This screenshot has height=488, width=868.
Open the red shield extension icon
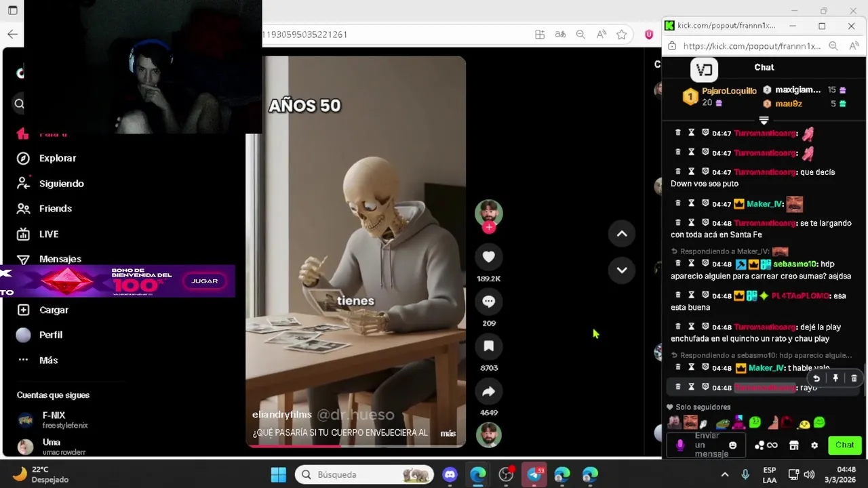pyautogui.click(x=649, y=35)
